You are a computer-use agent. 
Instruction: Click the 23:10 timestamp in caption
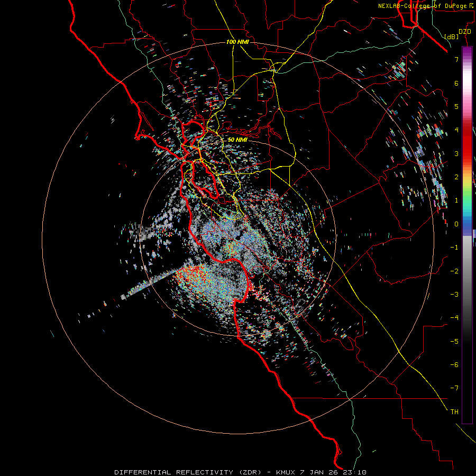[354, 472]
